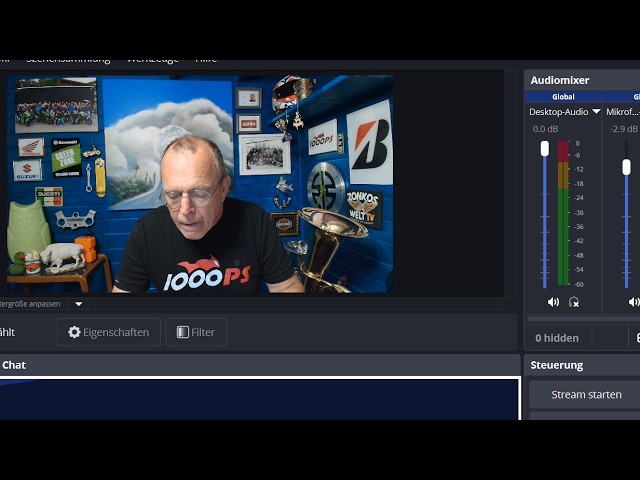
Task: Click the filter icon beside Filter
Action: click(182, 332)
